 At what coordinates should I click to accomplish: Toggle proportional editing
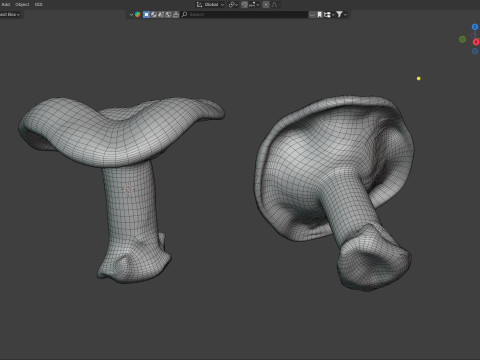click(266, 5)
